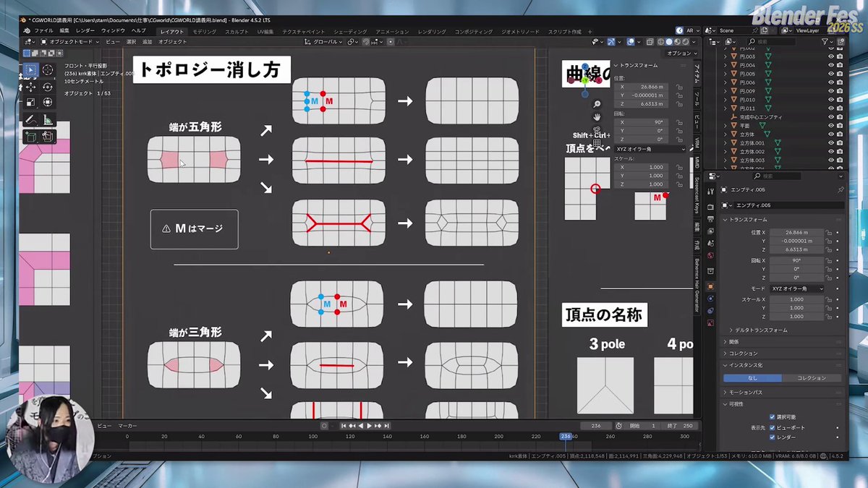Select the Measure tool
The image size is (868, 488).
(48, 120)
